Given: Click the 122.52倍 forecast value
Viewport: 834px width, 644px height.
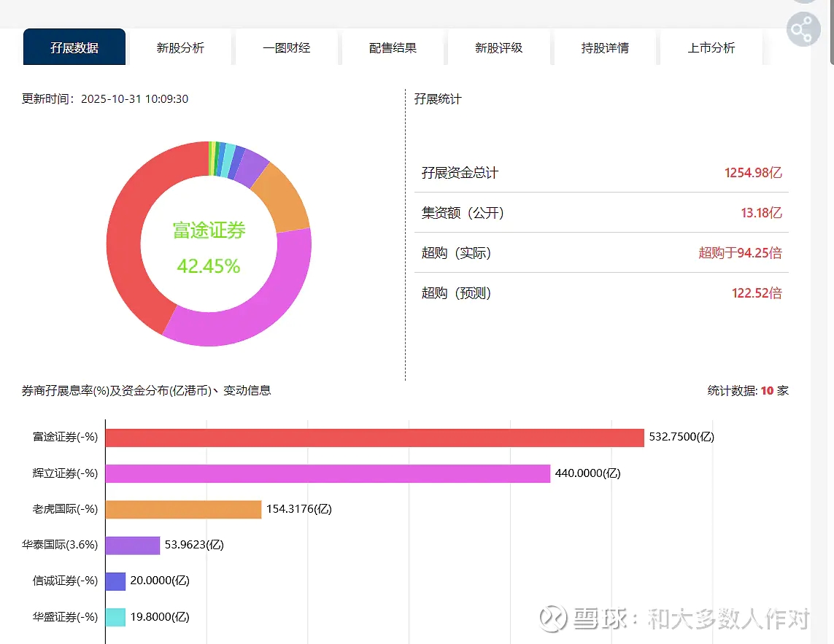Looking at the screenshot, I should click(757, 293).
